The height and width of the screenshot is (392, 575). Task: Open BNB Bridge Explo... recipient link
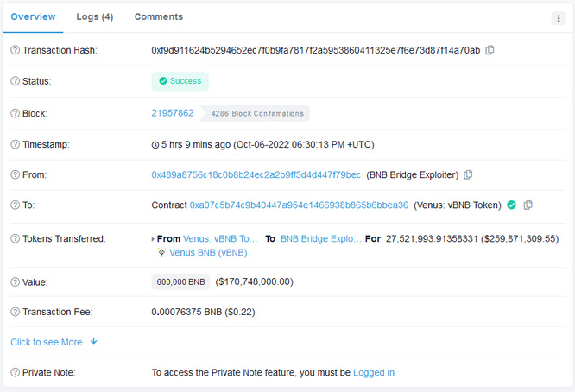[321, 238]
